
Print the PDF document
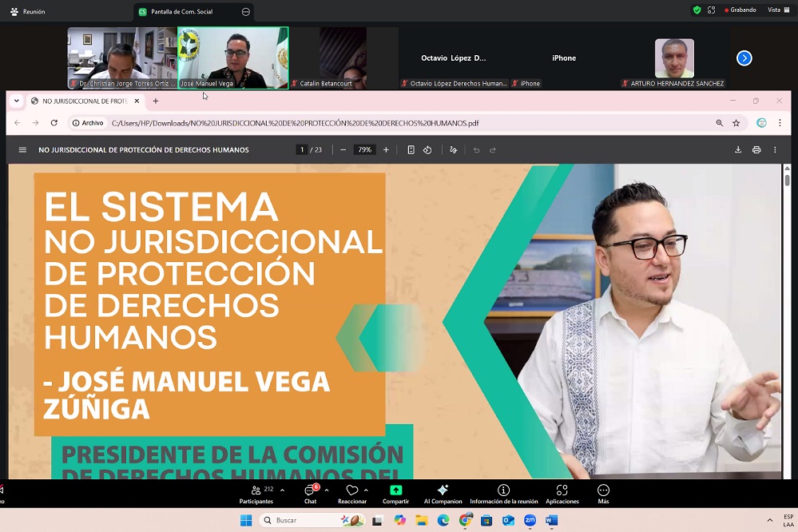click(756, 150)
